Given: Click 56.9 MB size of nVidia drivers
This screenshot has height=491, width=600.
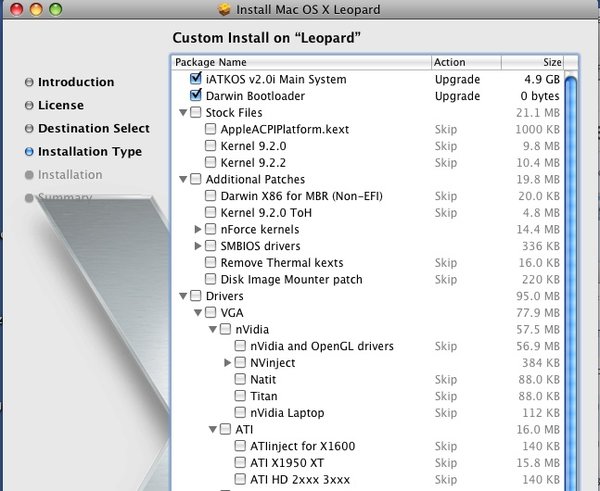Looking at the screenshot, I should point(538,346).
